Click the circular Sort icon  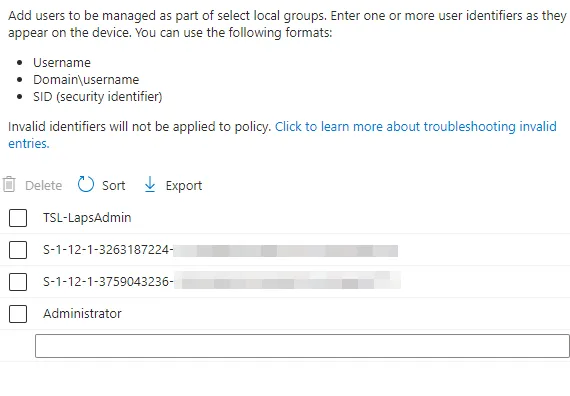(86, 184)
